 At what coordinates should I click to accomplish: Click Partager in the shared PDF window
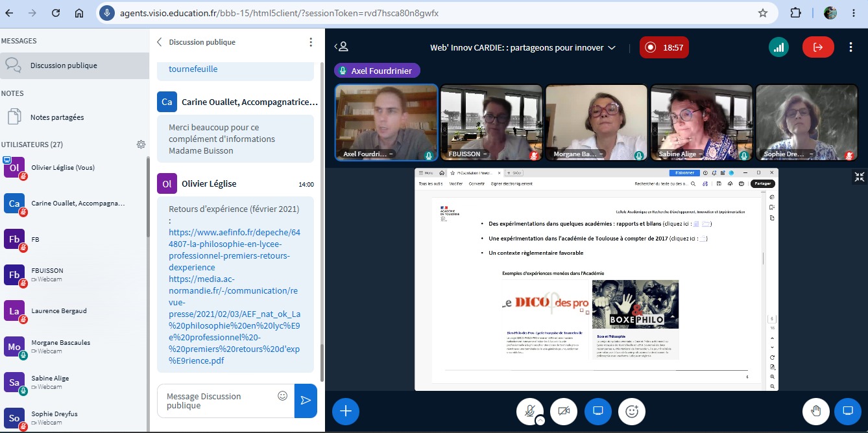pyautogui.click(x=762, y=184)
